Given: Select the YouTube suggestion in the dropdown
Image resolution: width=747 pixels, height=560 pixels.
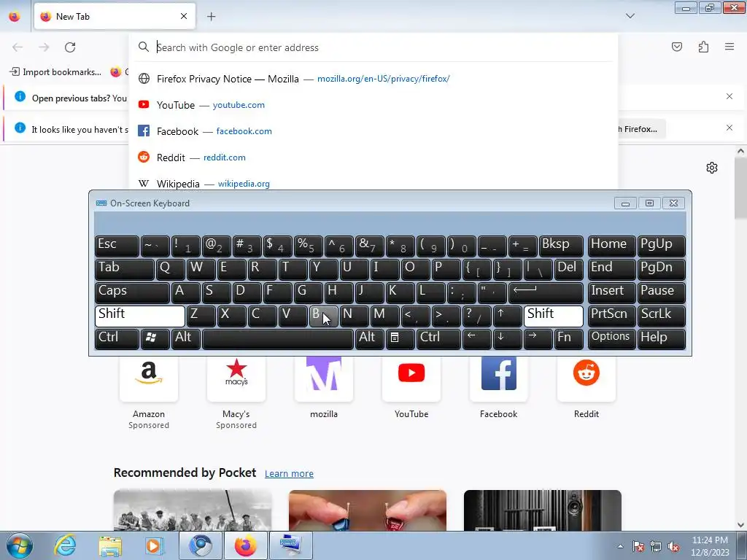Looking at the screenshot, I should click(373, 105).
